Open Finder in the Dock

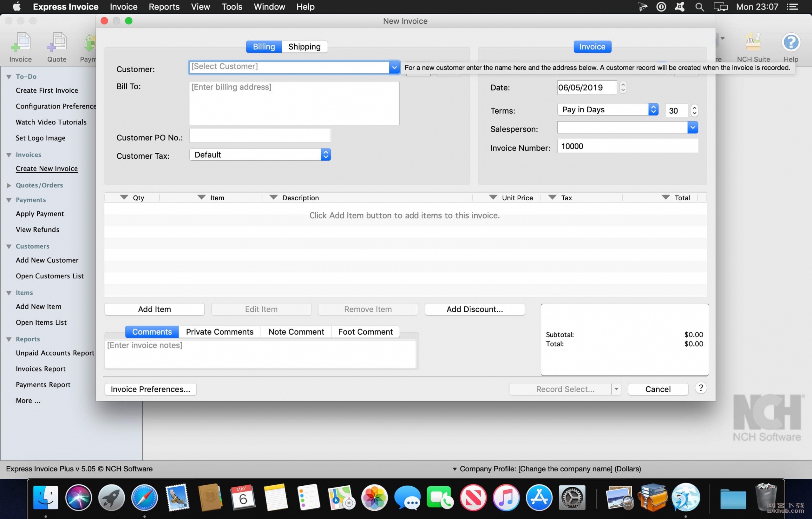click(46, 497)
